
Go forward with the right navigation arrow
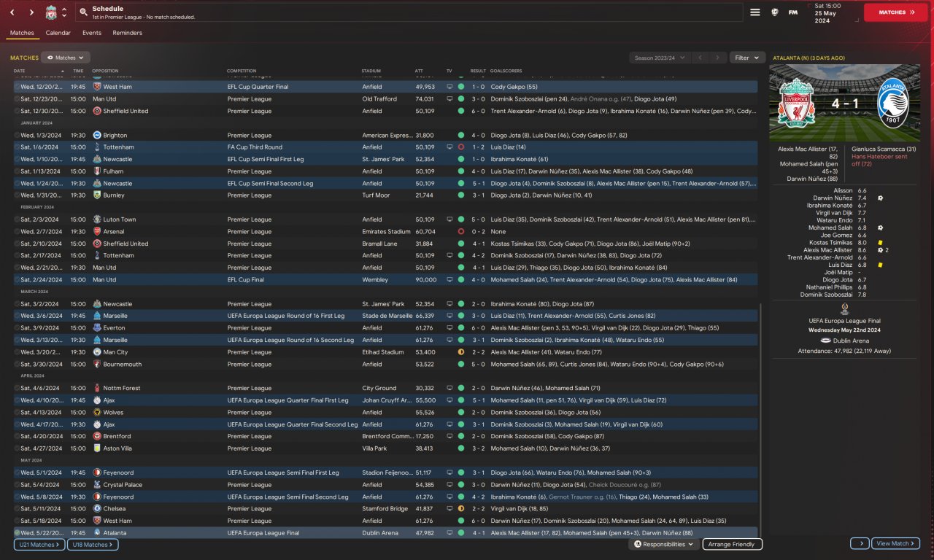coord(31,12)
